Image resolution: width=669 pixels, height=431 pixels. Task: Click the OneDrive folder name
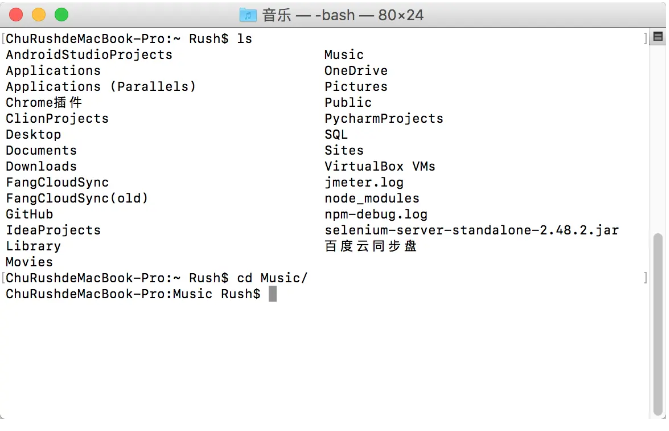pyautogui.click(x=356, y=71)
